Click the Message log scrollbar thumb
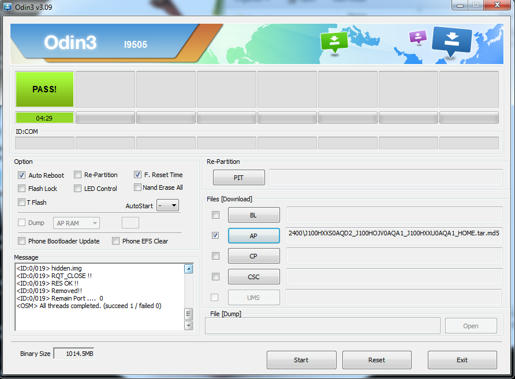Screen dimensions: 515x379 [189, 314]
